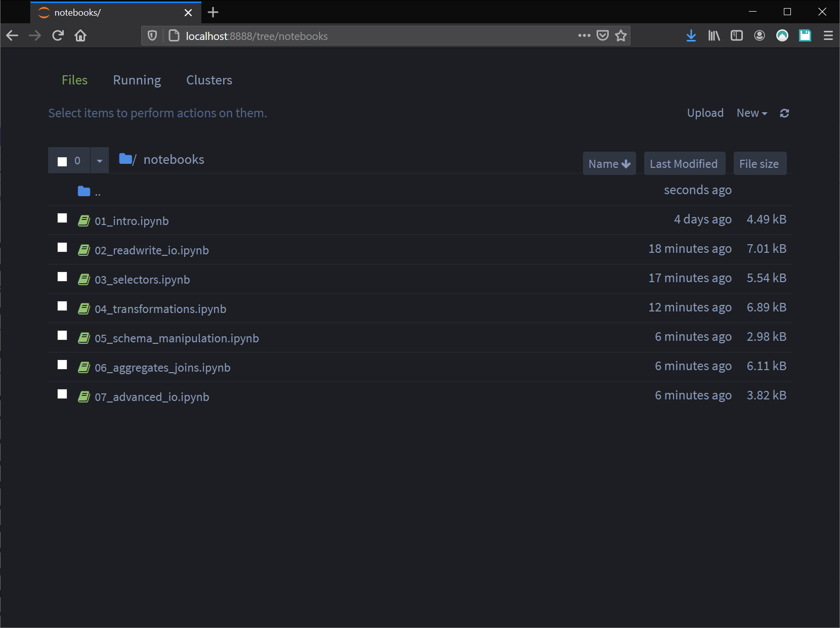Open the page actions three-dot menu
840x628 pixels.
point(584,35)
